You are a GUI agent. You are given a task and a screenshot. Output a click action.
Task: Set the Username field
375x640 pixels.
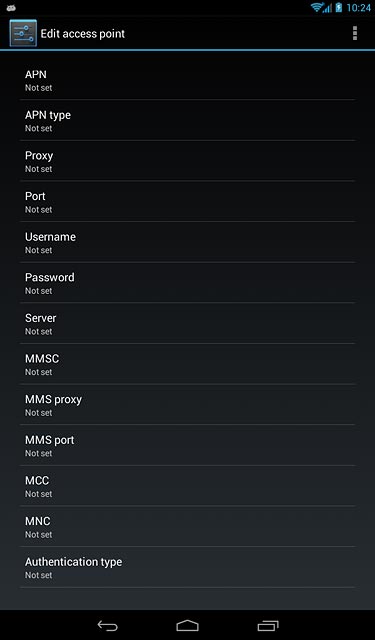click(x=187, y=242)
